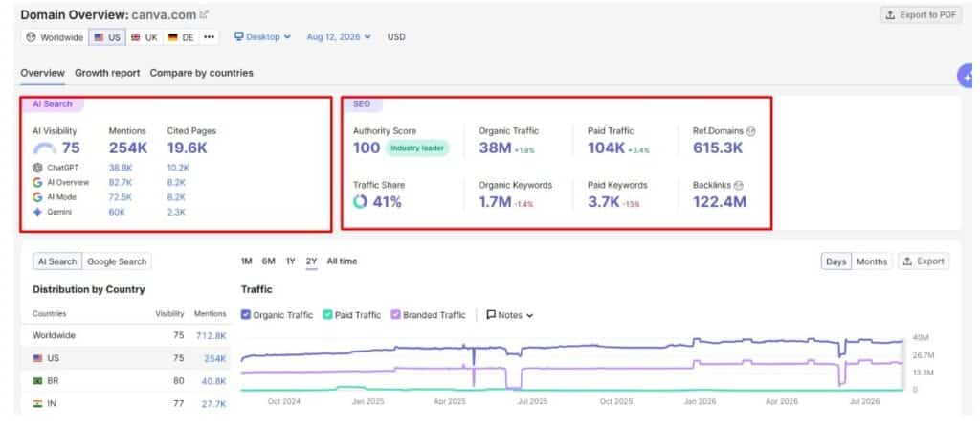Open Gemini mentions 60K

pyautogui.click(x=117, y=212)
